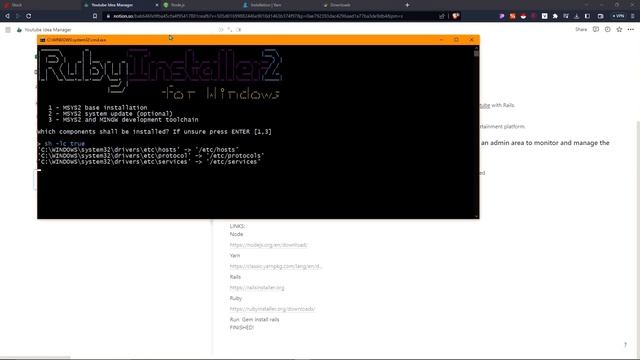
Task: Switch to the Installation Yarn tab
Action: [280, 5]
